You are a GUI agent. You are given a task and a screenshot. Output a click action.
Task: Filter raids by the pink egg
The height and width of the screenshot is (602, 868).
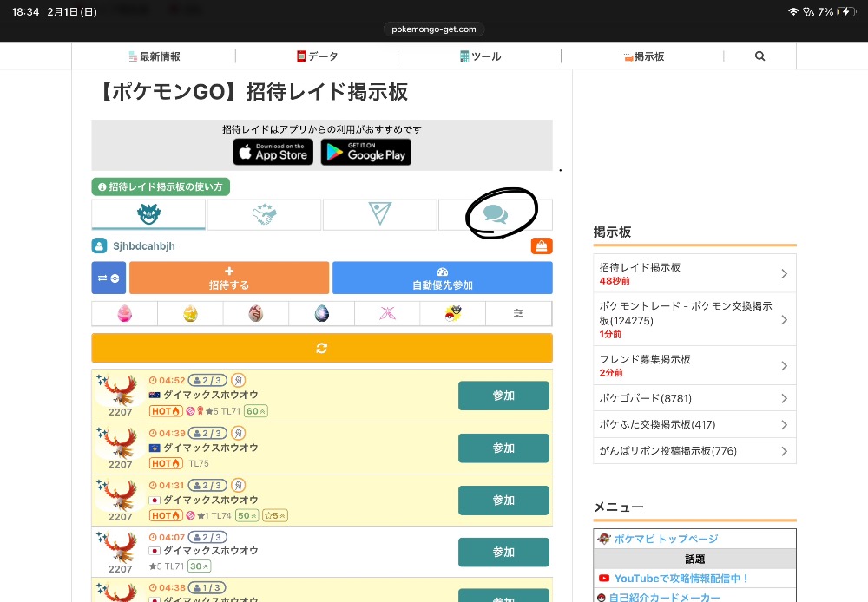[x=124, y=314]
